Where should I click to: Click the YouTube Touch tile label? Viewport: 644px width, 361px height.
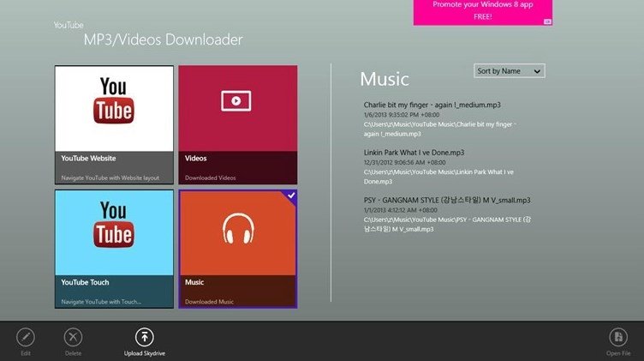click(x=85, y=282)
